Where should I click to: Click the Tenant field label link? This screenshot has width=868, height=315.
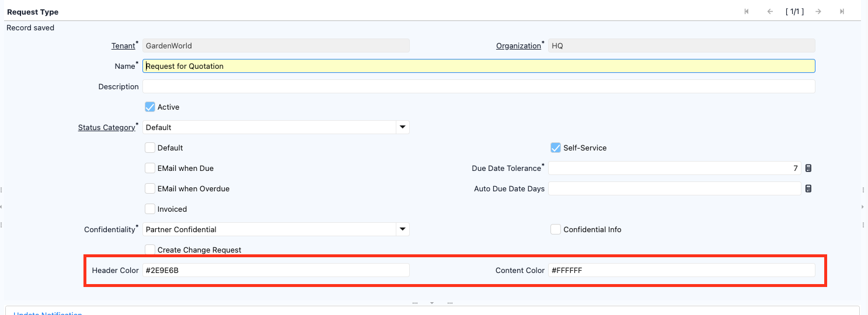click(123, 45)
